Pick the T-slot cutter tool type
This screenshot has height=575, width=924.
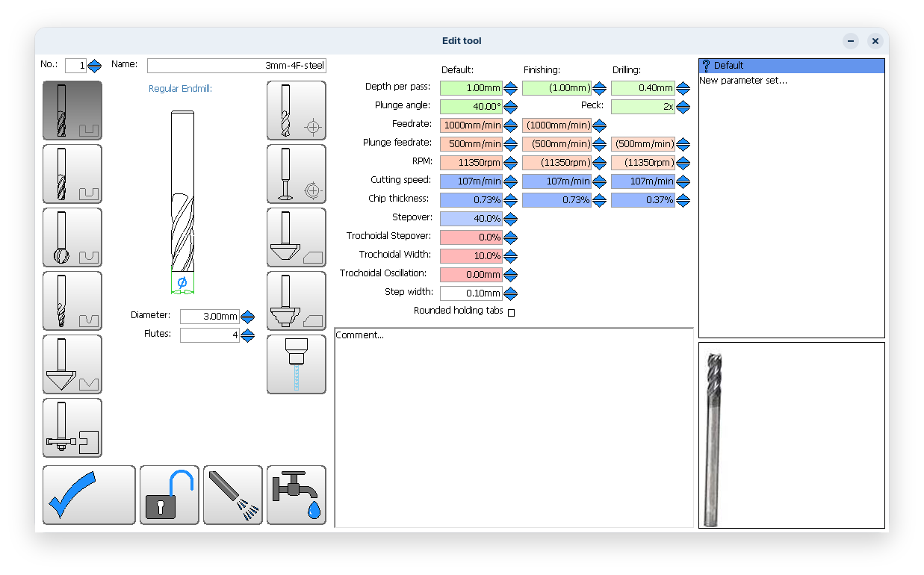point(72,428)
